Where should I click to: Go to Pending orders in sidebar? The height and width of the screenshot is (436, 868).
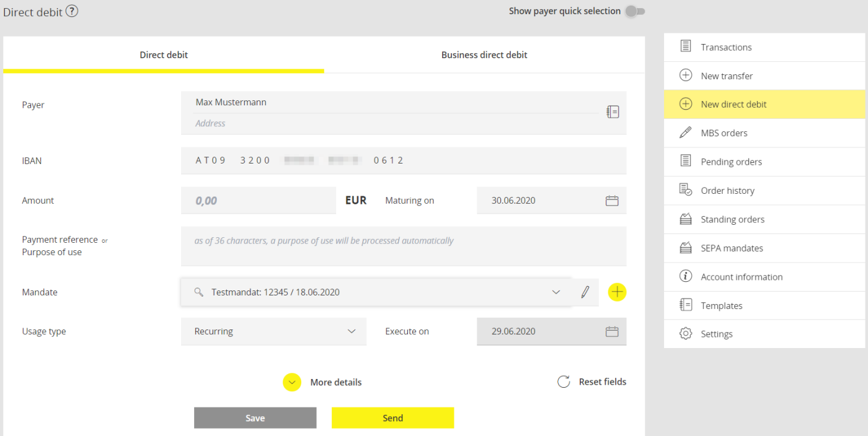pyautogui.click(x=731, y=162)
